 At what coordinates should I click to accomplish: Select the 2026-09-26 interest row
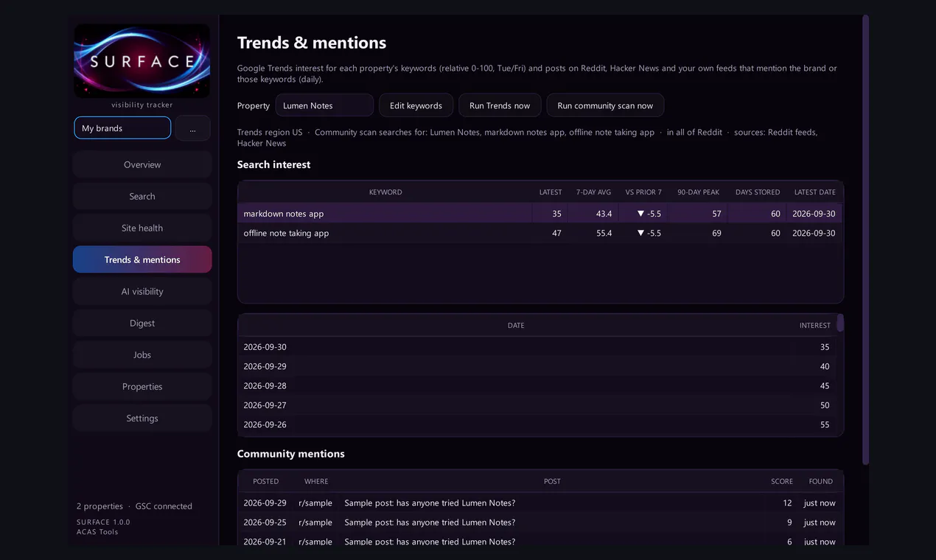pyautogui.click(x=537, y=424)
